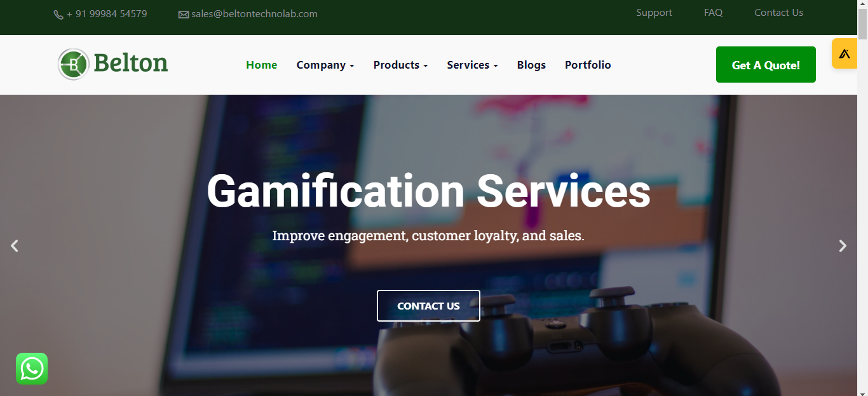The image size is (868, 396).
Task: Click the phone icon in top bar
Action: coord(58,15)
